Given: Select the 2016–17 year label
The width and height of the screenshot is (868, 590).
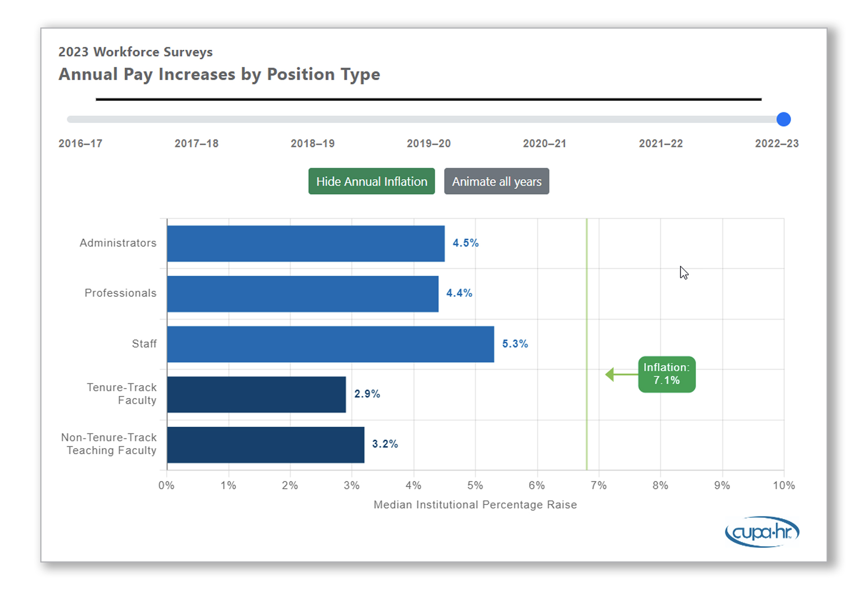Looking at the screenshot, I should pos(80,143).
